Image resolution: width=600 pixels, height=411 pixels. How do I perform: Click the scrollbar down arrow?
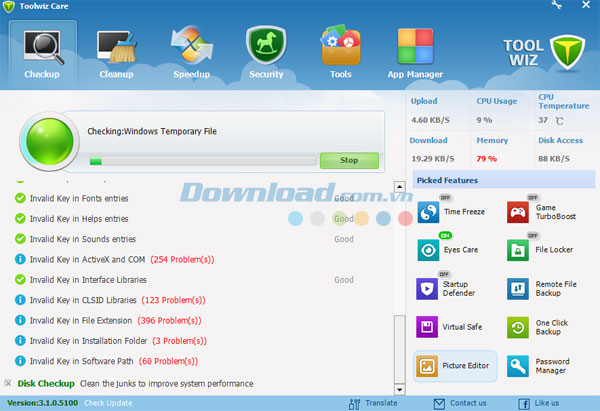(399, 390)
